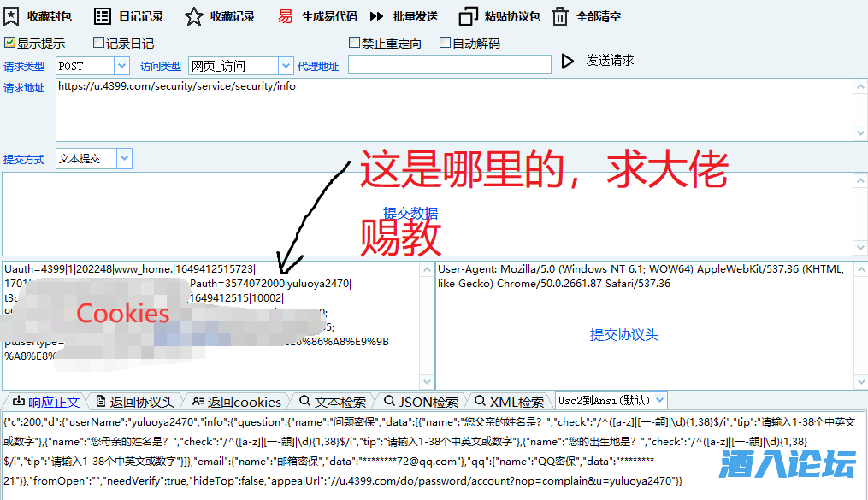Click the 响应正文 tab download icon
Viewport: 868px width, 500px height.
19,401
